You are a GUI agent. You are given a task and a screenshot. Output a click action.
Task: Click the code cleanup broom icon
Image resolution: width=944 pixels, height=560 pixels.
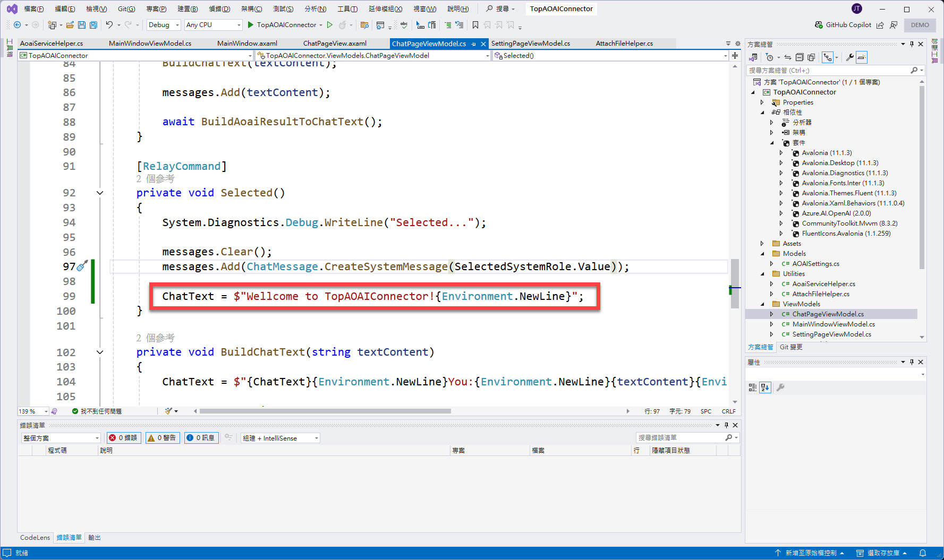(x=169, y=411)
